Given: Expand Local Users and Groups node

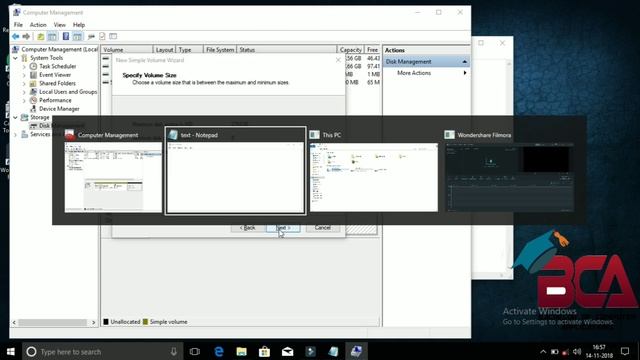Looking at the screenshot, I should [24, 92].
